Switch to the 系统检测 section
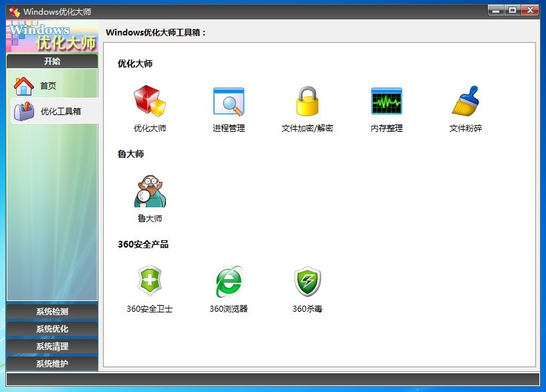The image size is (546, 392). pyautogui.click(x=52, y=312)
